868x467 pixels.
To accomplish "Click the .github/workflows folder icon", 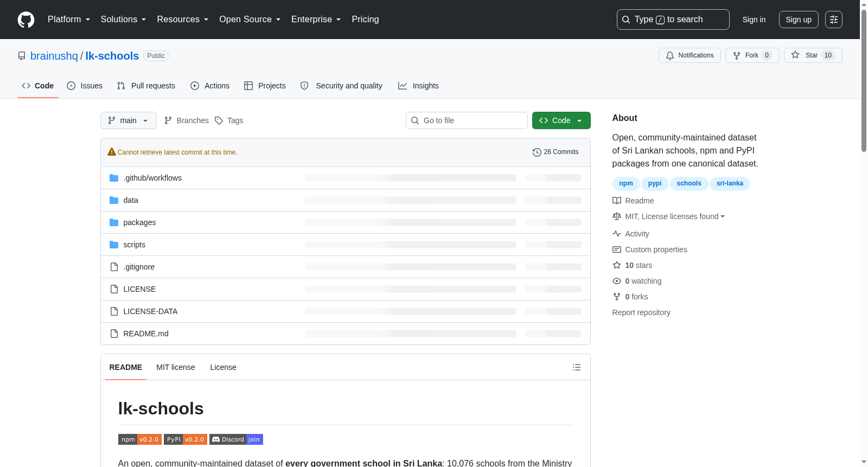I will pyautogui.click(x=114, y=178).
